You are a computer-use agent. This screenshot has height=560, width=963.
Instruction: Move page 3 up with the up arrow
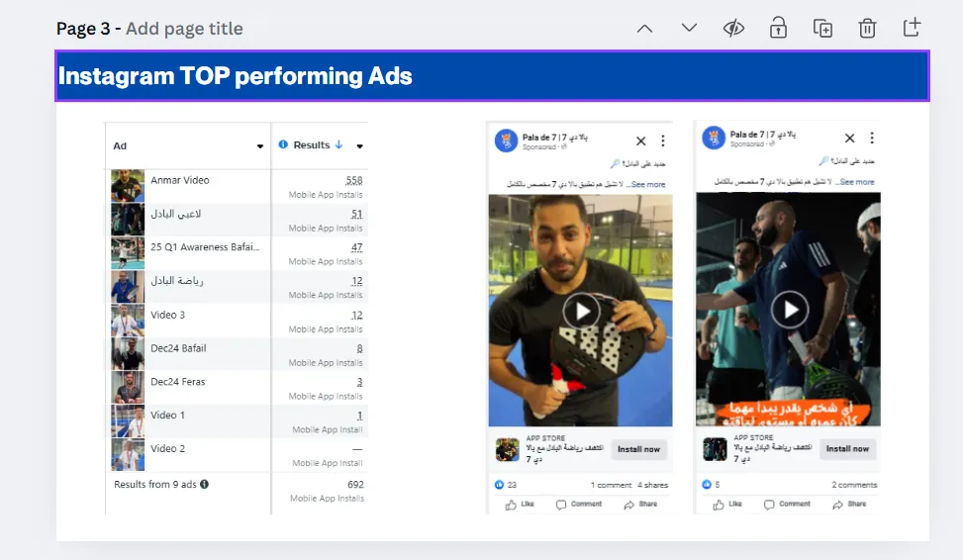pos(644,29)
